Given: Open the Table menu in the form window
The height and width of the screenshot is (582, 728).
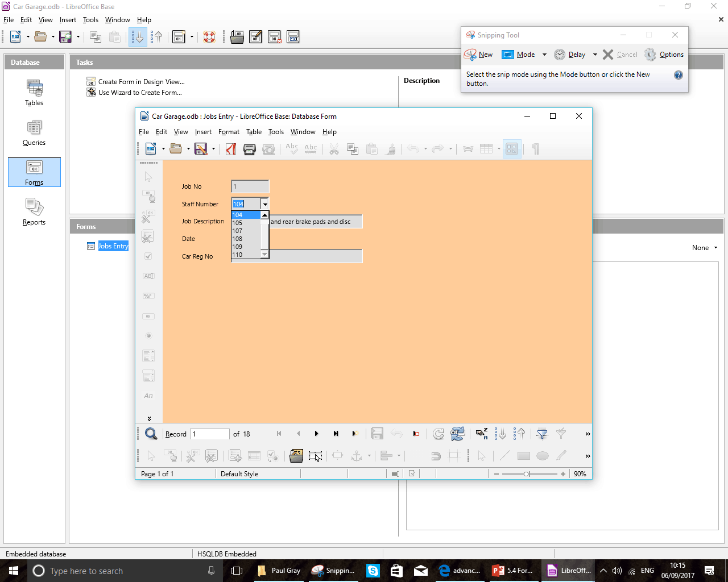Looking at the screenshot, I should click(254, 132).
